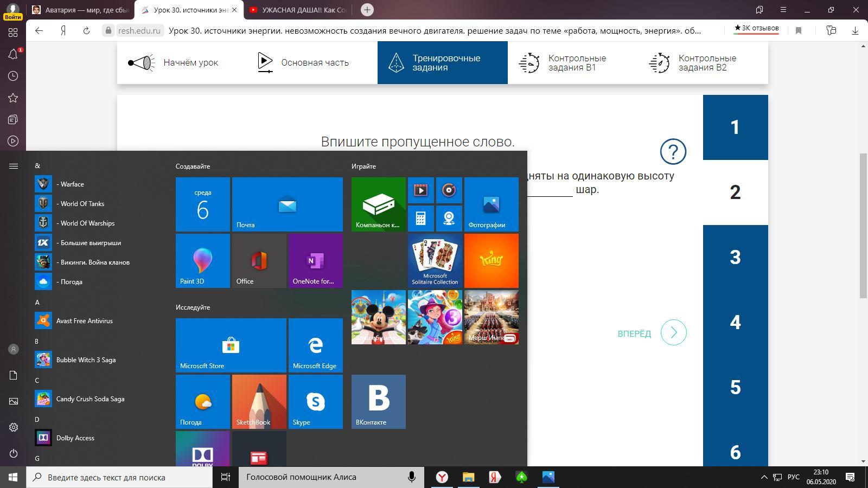Open Task View on taskbar
The height and width of the screenshot is (488, 868).
click(226, 477)
